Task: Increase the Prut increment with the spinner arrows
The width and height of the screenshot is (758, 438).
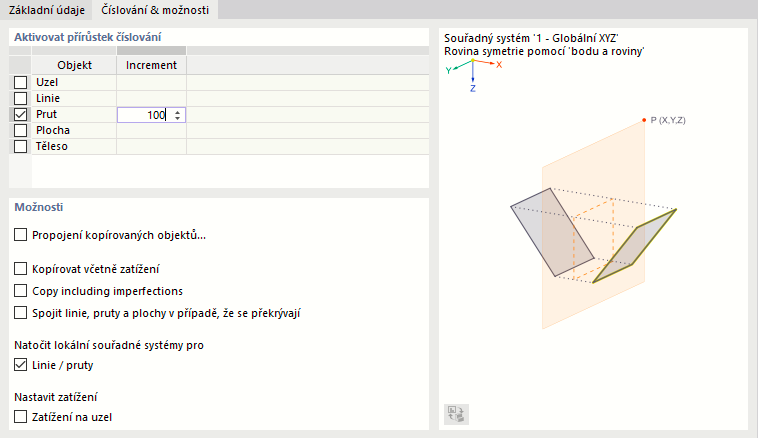Action: (178, 112)
